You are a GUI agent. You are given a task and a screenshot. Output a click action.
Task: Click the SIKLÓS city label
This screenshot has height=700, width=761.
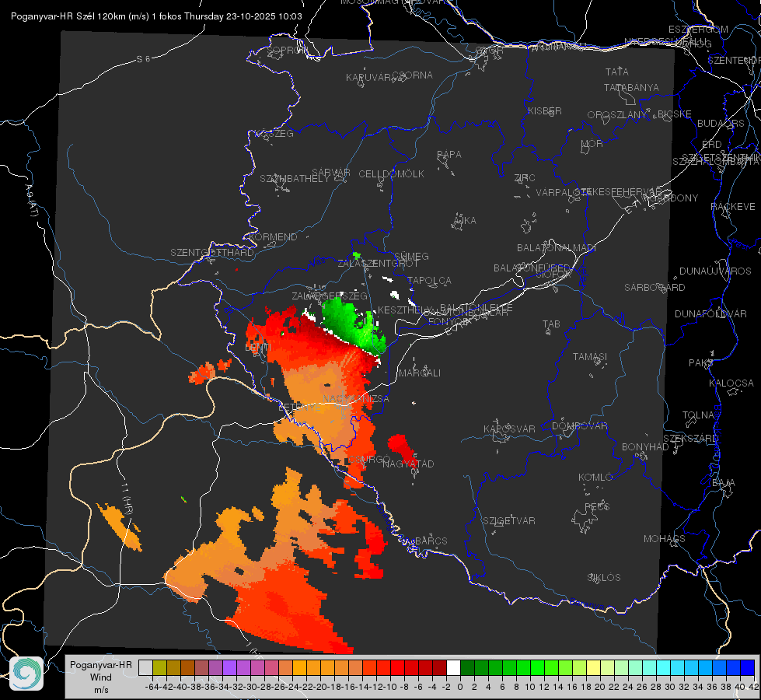pyautogui.click(x=604, y=578)
